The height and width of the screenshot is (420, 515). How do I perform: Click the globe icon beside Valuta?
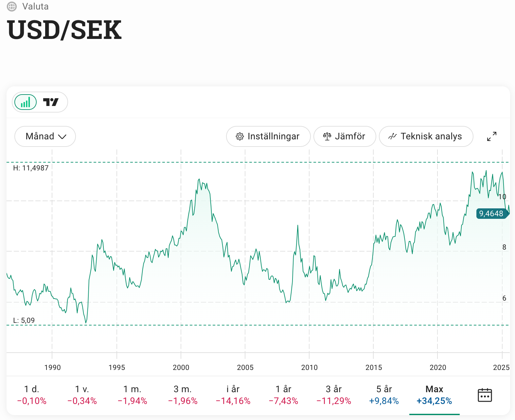pos(12,7)
